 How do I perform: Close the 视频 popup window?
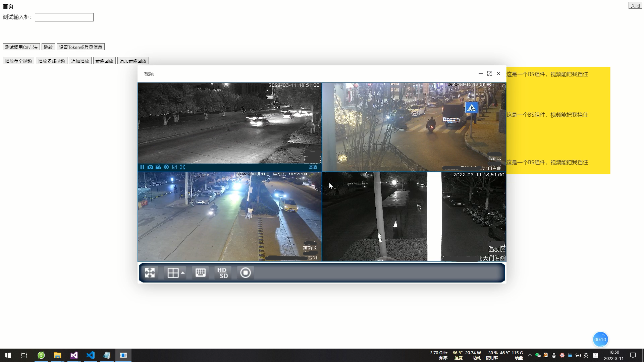[x=498, y=73]
